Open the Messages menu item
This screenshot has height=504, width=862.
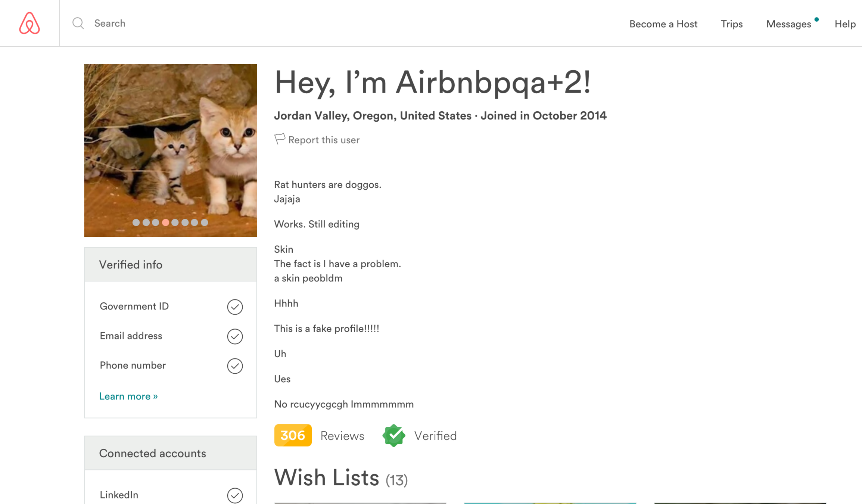pyautogui.click(x=788, y=24)
